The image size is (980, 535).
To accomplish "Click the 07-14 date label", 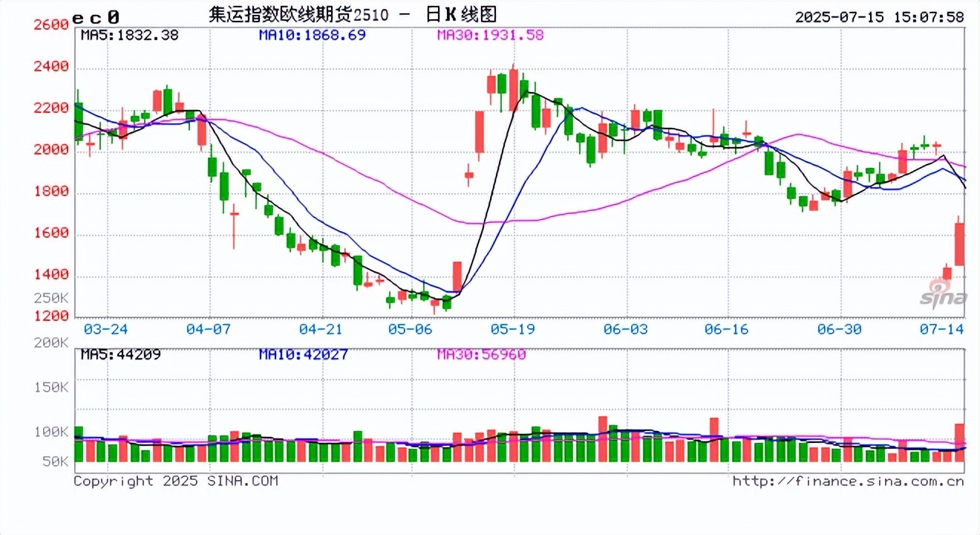I will tap(941, 328).
